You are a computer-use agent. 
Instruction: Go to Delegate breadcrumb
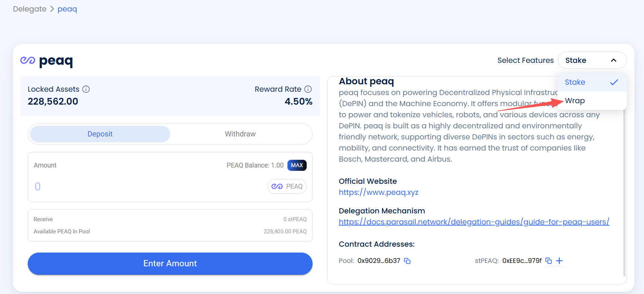(x=30, y=9)
